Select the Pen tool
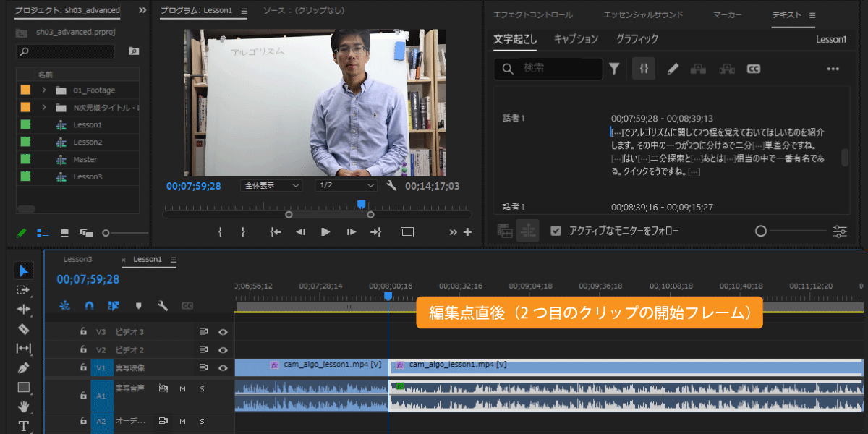The image size is (868, 434). point(24,367)
